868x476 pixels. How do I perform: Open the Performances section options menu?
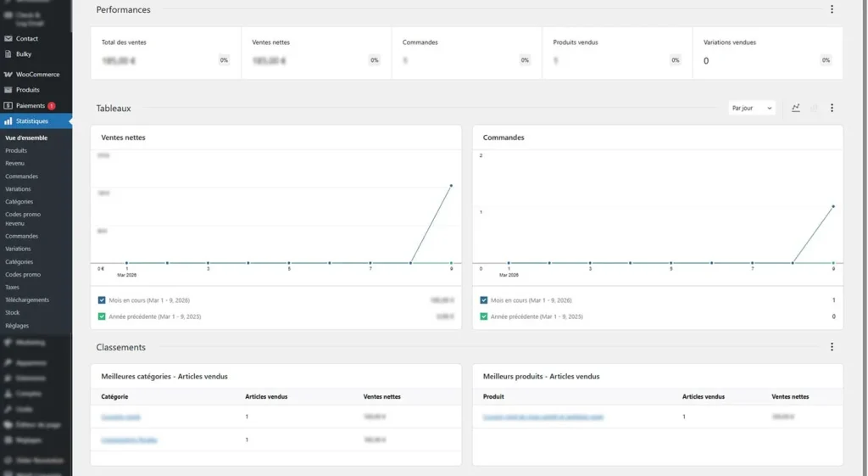832,10
